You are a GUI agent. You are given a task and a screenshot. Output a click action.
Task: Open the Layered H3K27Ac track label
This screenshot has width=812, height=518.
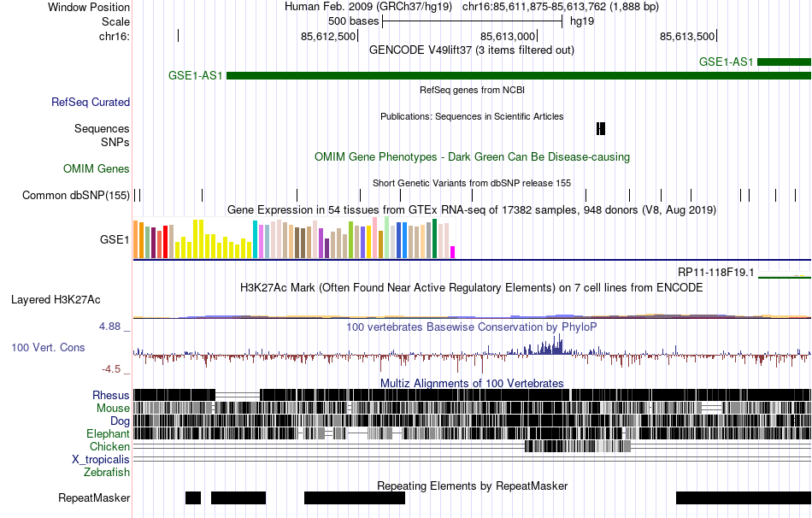(x=56, y=299)
